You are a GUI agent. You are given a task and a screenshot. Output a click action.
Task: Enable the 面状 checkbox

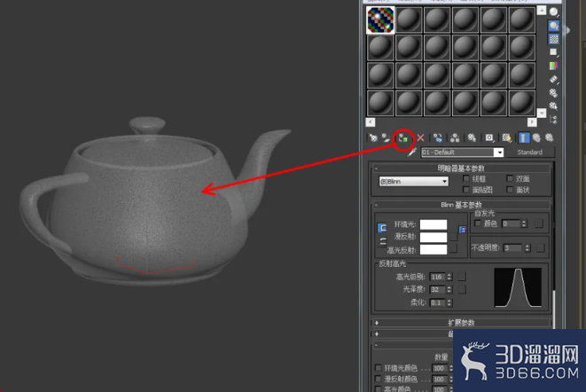coord(510,190)
